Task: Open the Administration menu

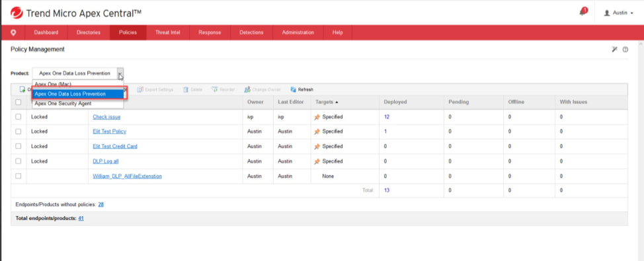Action: coord(298,32)
